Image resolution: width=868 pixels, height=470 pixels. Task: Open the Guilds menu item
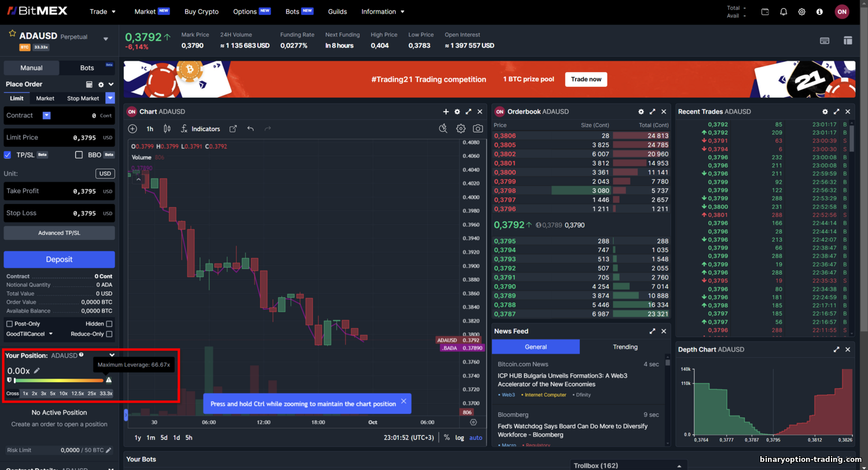(337, 12)
